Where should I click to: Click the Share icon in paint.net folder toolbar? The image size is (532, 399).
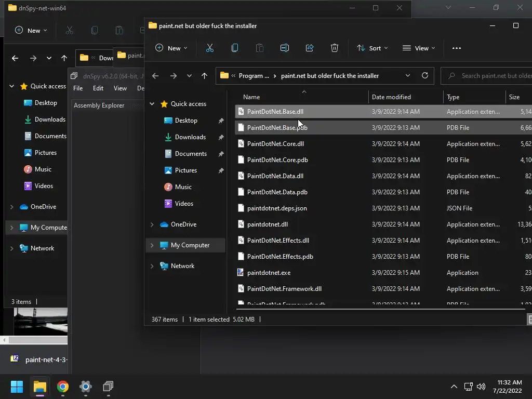pyautogui.click(x=310, y=48)
